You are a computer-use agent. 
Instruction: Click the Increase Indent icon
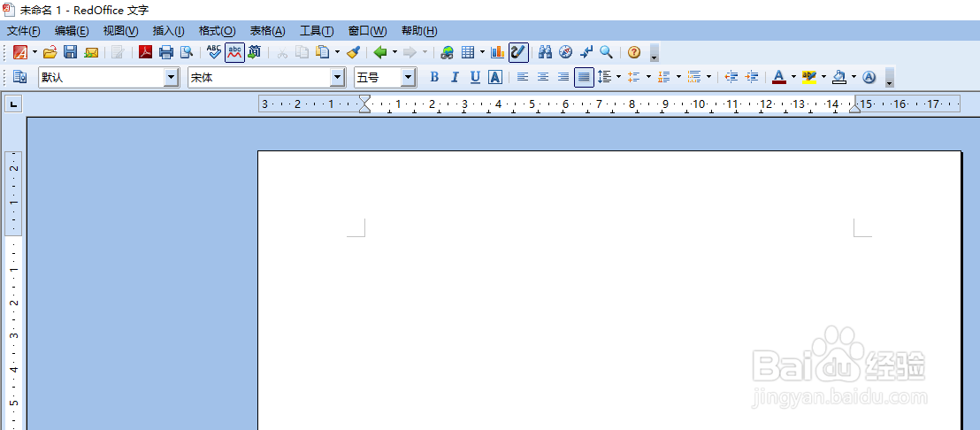coord(752,77)
